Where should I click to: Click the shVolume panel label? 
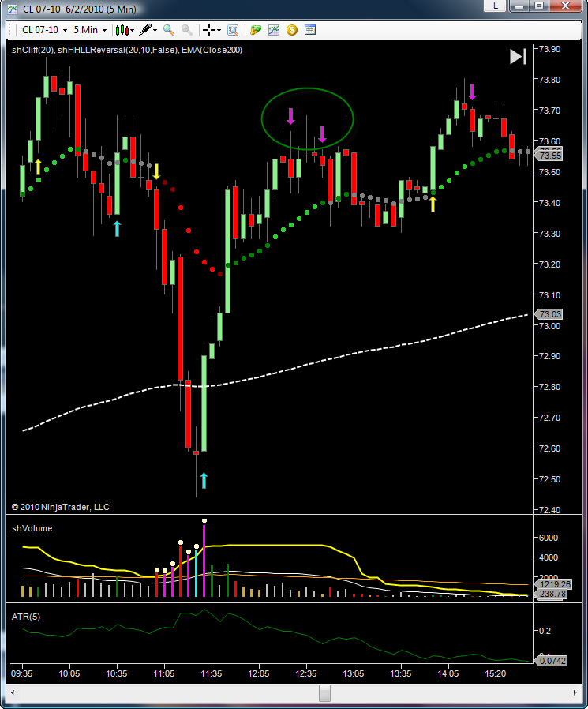click(x=32, y=528)
